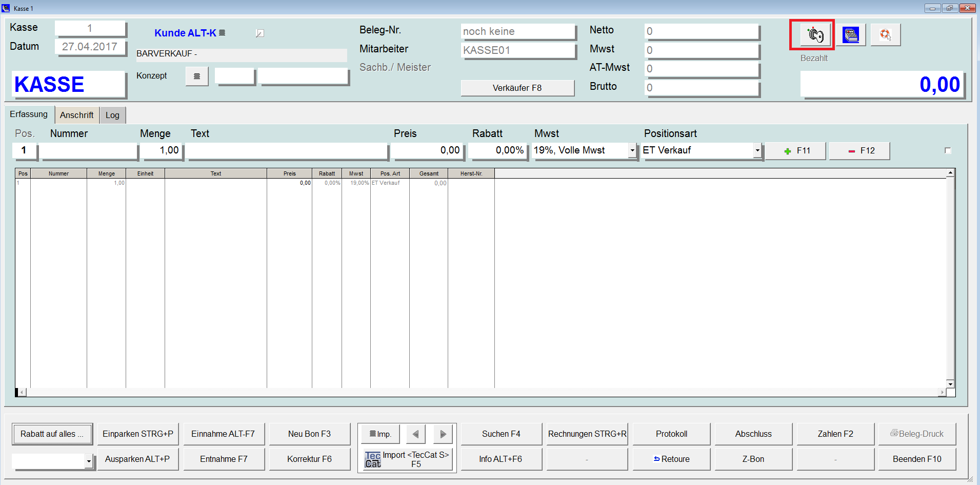Click the Retoure button
Screen dimensions: 980x485
pos(671,459)
